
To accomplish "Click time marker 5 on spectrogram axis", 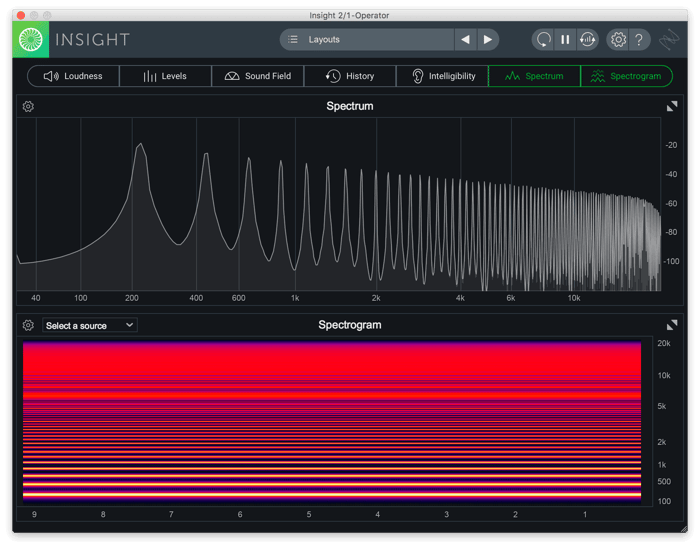I will (x=309, y=515).
